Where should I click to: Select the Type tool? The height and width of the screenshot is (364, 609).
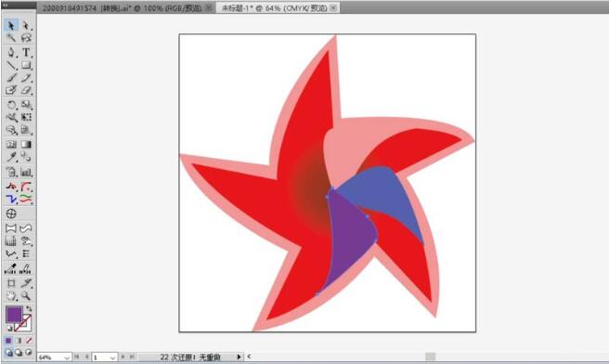[x=26, y=52]
